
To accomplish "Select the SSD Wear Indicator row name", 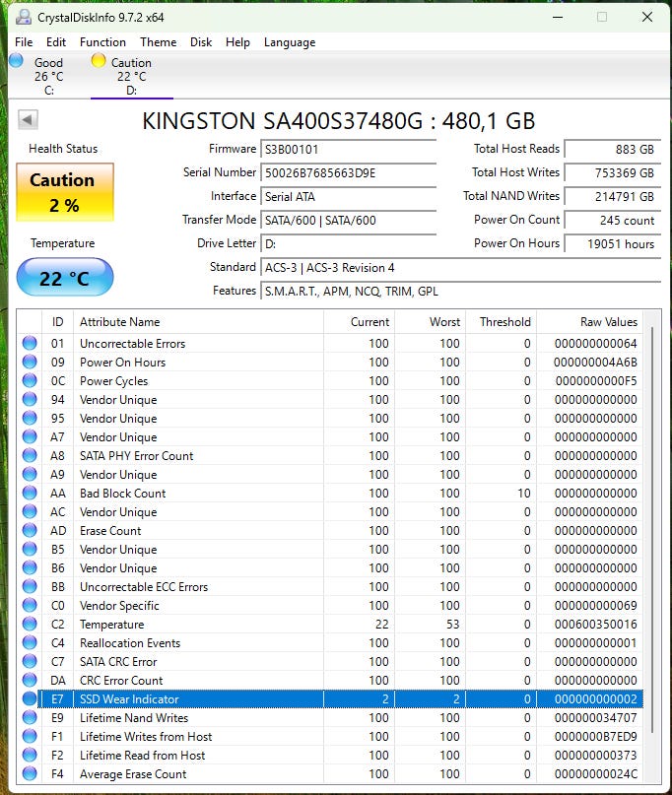I will click(x=129, y=699).
